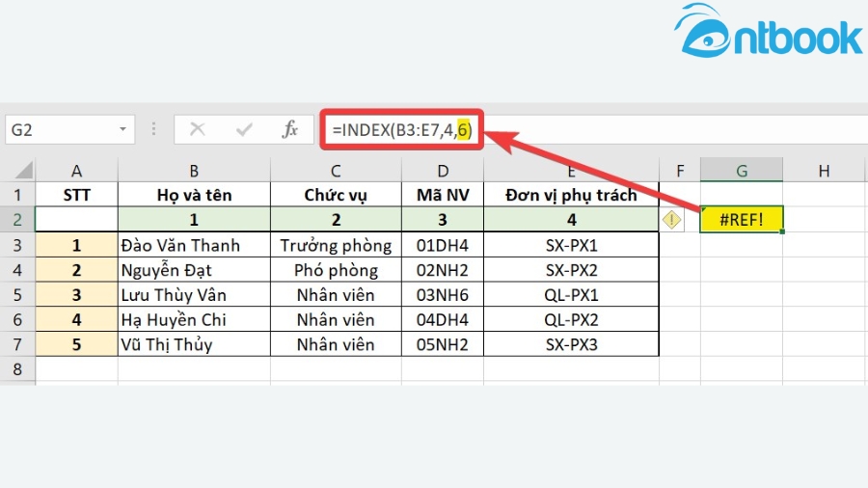Click 'Nhân viên' in Lưu Thùy Vân row
868x488 pixels.
336,294
